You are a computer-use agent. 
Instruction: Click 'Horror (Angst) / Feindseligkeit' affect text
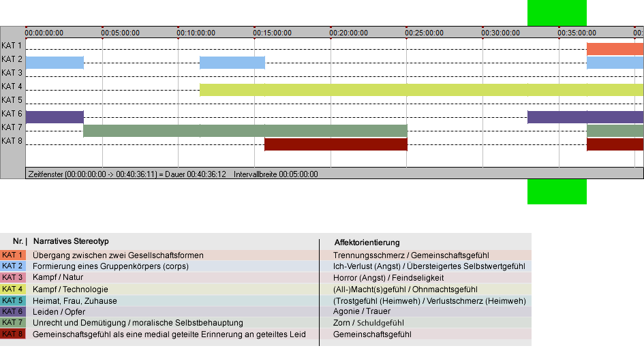click(x=388, y=278)
